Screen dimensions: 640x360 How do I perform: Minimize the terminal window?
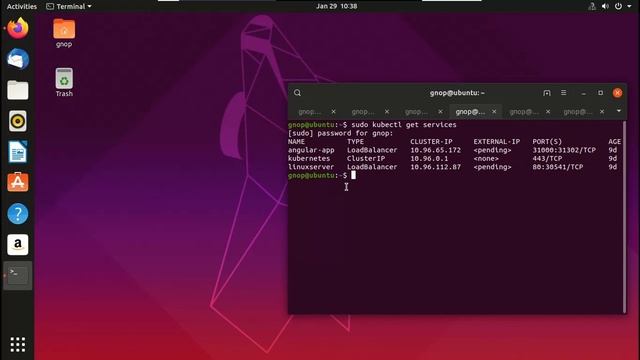[x=584, y=93]
